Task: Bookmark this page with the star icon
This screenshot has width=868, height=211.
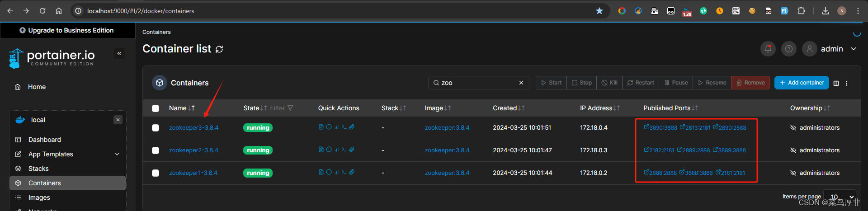Action: 599,11
